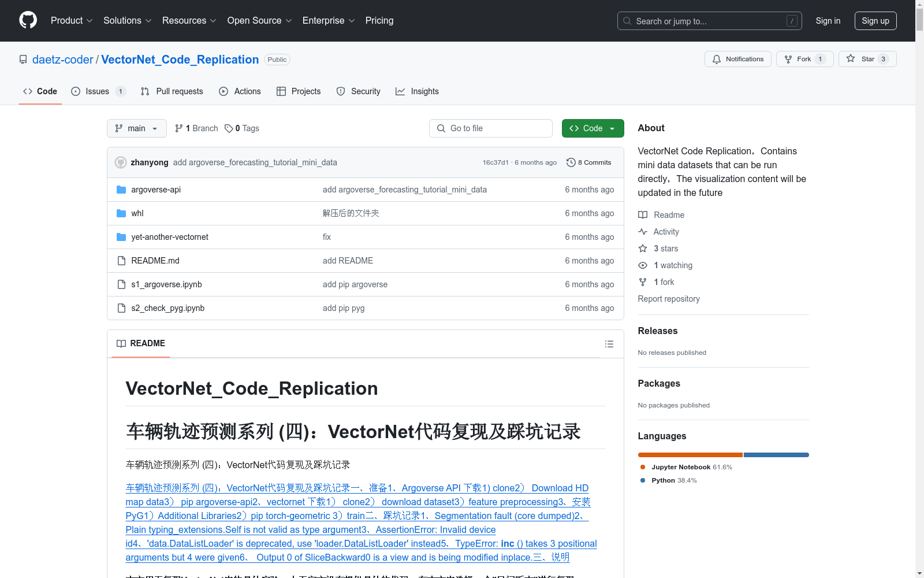Go to the Pull requests tab

pyautogui.click(x=172, y=91)
